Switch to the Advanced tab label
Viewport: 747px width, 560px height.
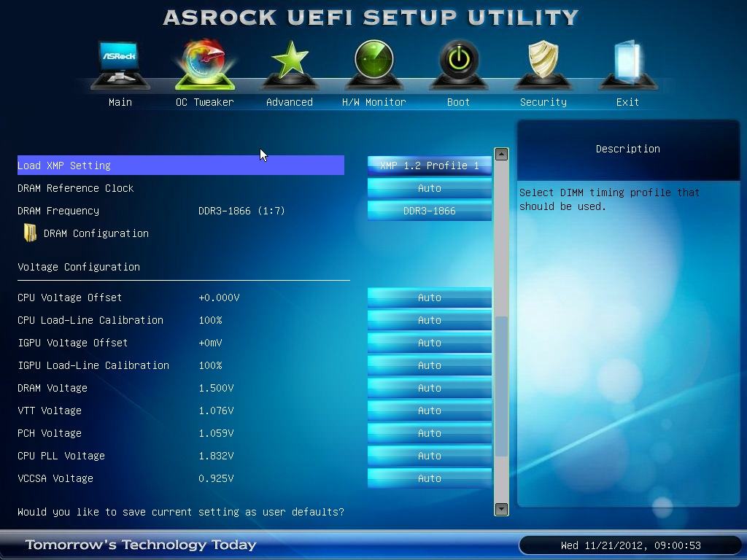point(290,102)
